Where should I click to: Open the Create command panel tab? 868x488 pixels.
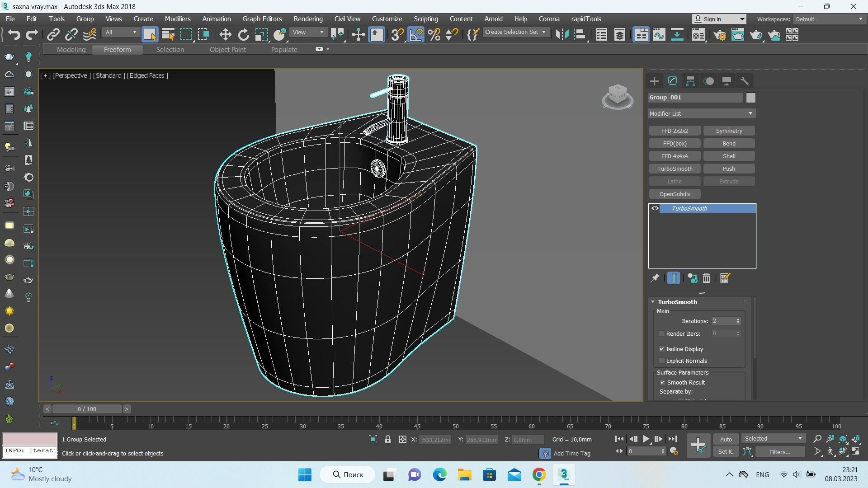[654, 81]
